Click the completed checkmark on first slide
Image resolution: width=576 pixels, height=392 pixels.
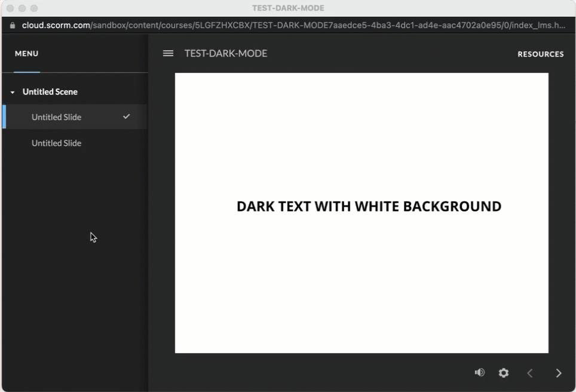coord(126,117)
